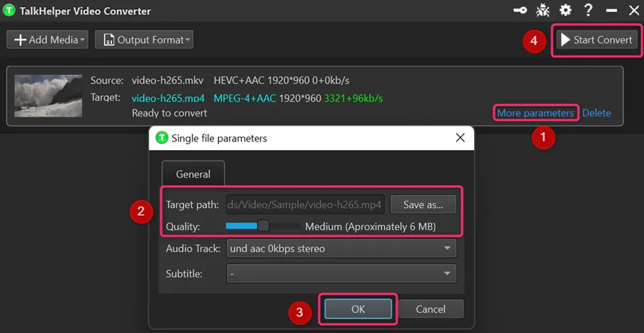This screenshot has width=644, height=333.
Task: Click the Delete link for video-h265.mkv
Action: point(596,113)
